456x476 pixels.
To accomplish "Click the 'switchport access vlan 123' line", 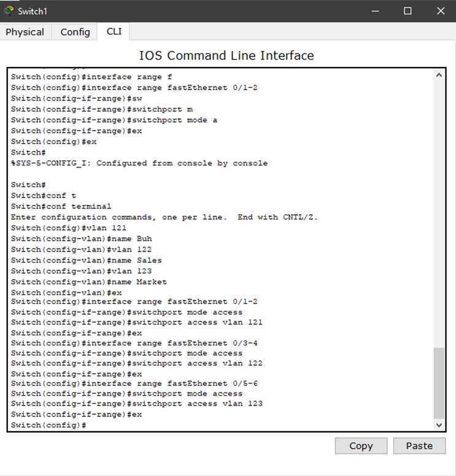I will click(137, 404).
